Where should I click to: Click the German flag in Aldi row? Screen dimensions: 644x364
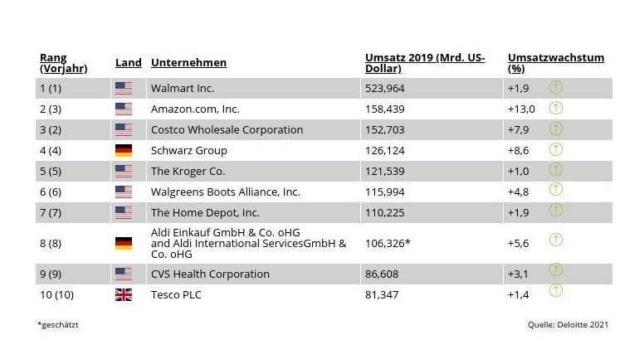point(124,243)
